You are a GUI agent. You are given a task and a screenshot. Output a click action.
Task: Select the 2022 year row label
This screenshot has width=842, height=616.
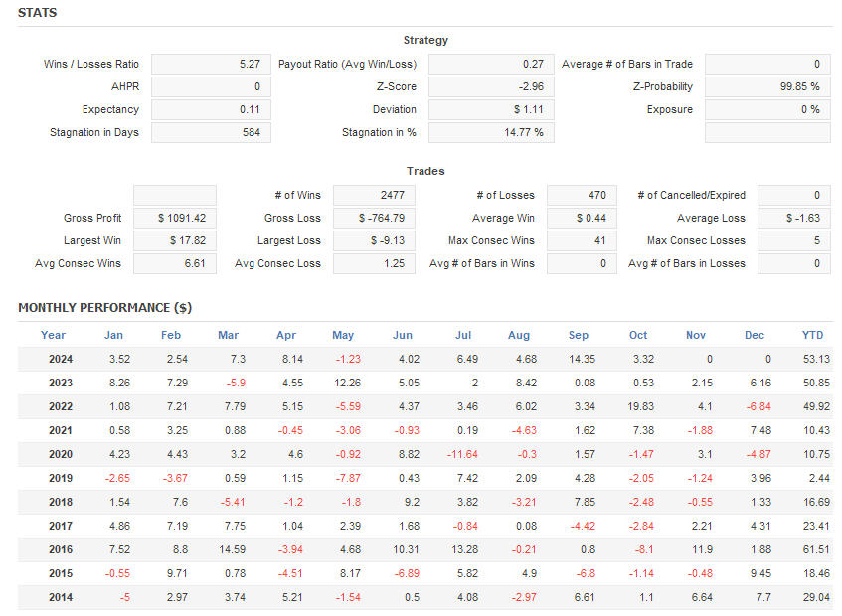click(x=60, y=406)
